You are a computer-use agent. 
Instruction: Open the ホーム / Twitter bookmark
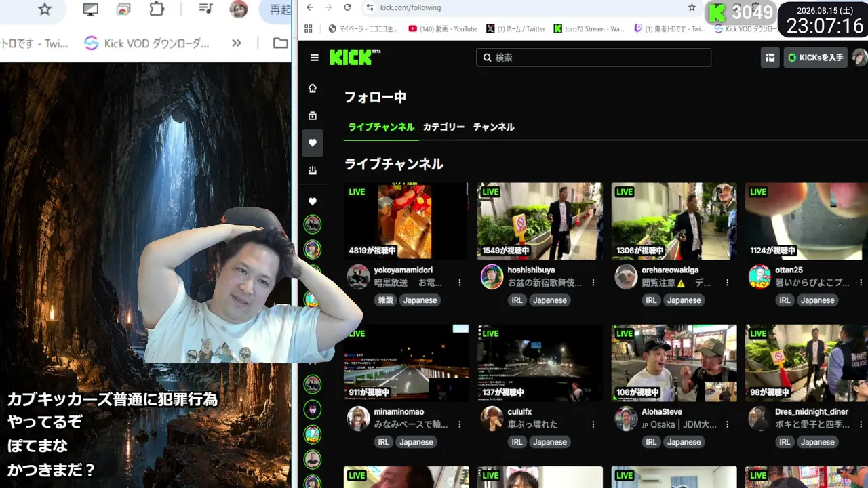[x=516, y=28]
